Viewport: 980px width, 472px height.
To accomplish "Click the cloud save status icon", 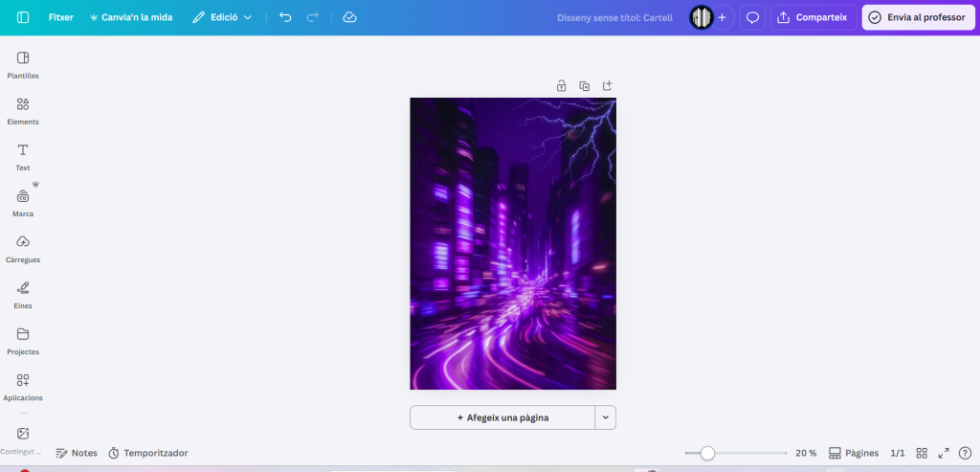I will click(x=349, y=17).
